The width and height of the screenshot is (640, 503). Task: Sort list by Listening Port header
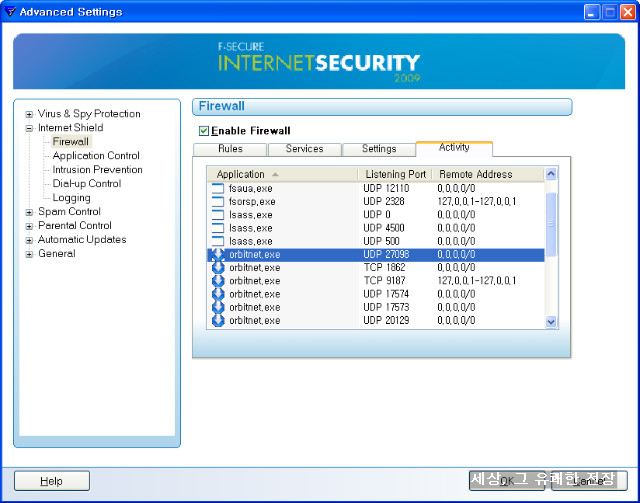(x=395, y=174)
